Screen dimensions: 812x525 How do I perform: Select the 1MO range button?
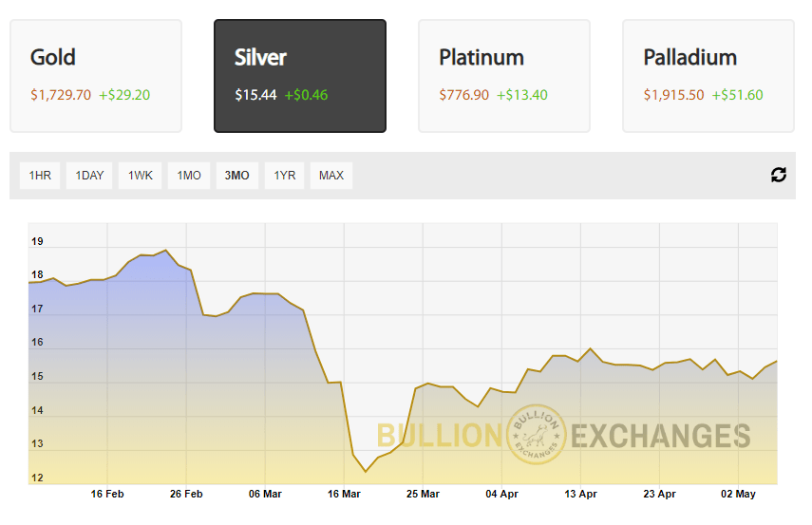tap(190, 176)
